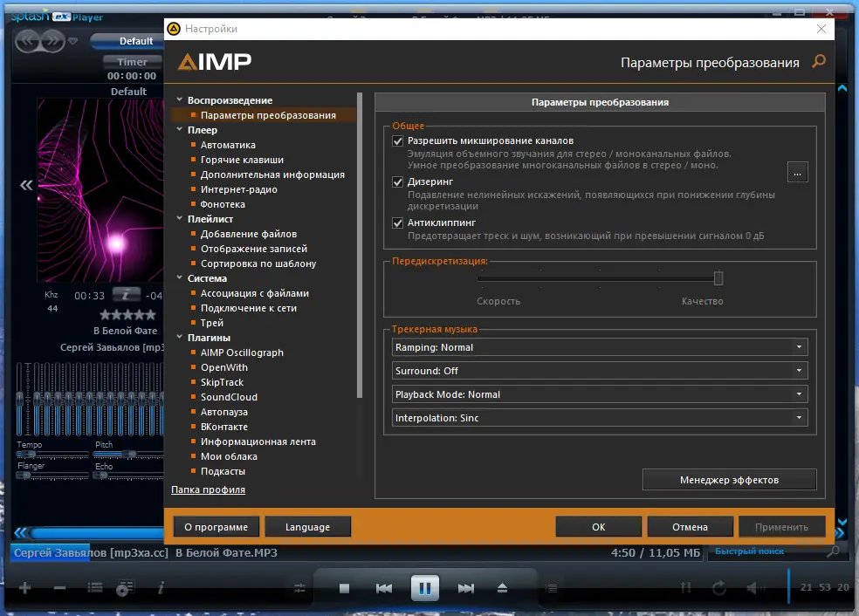Click the minus remove-files icon
The height and width of the screenshot is (616, 859).
(x=59, y=588)
